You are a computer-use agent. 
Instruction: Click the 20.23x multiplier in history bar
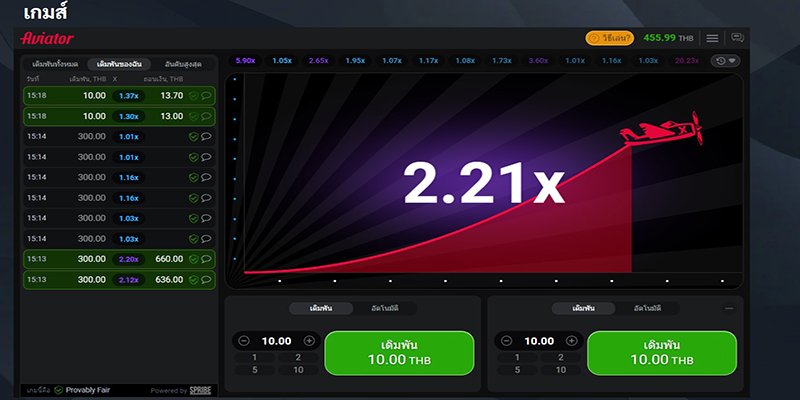pos(687,61)
